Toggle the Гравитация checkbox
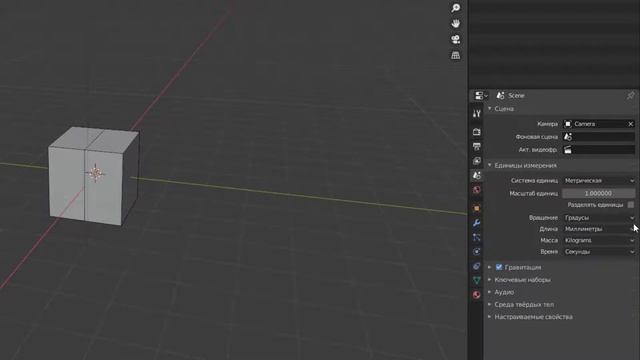 point(499,267)
